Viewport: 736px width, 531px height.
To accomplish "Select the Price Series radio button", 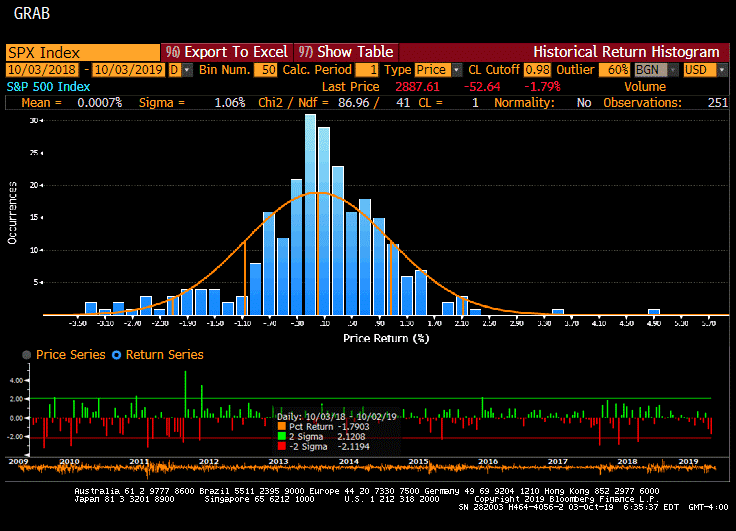I will (x=27, y=355).
